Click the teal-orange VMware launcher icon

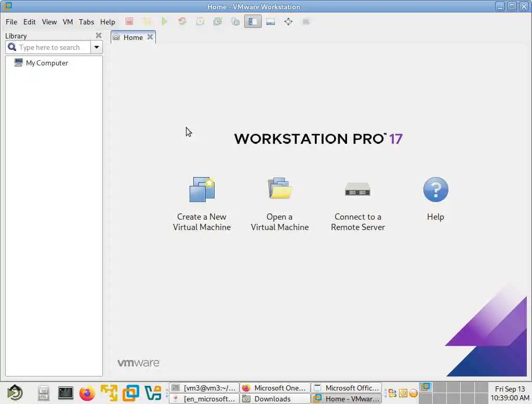pos(153,393)
